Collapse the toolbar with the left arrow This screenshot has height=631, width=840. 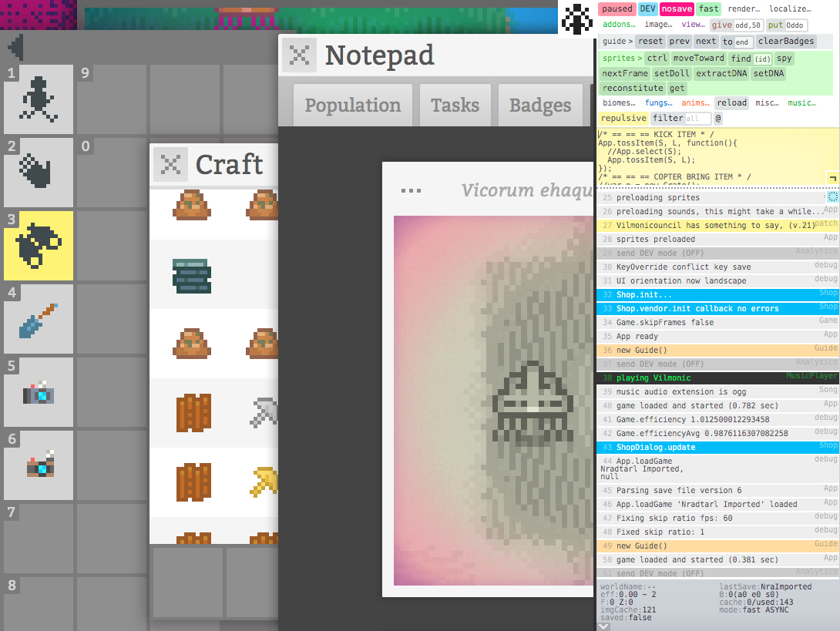[15, 49]
